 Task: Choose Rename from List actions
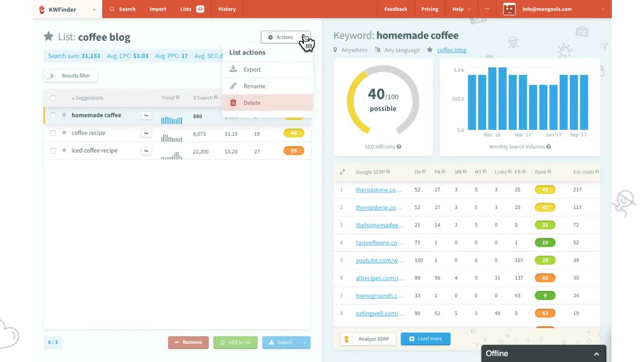click(268, 86)
